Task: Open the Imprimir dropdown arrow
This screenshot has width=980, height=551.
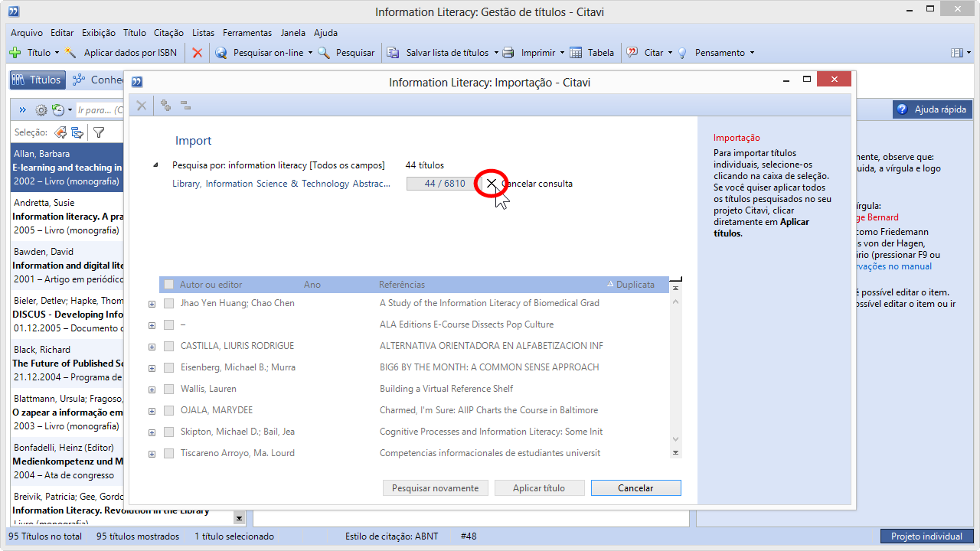Action: coord(562,53)
